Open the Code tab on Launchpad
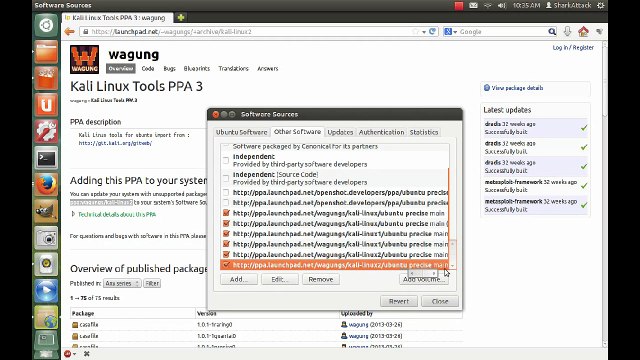This screenshot has height=360, width=640. coord(148,69)
